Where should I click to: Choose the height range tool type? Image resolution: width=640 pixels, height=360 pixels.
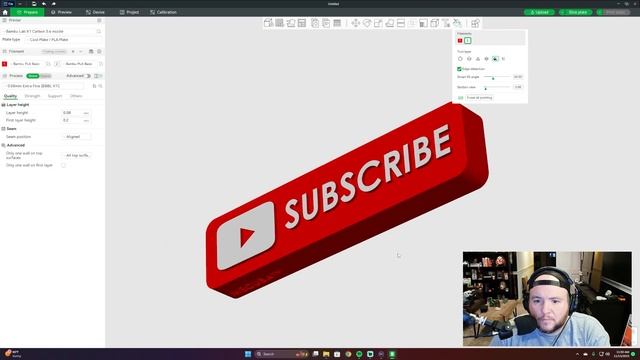(x=486, y=59)
